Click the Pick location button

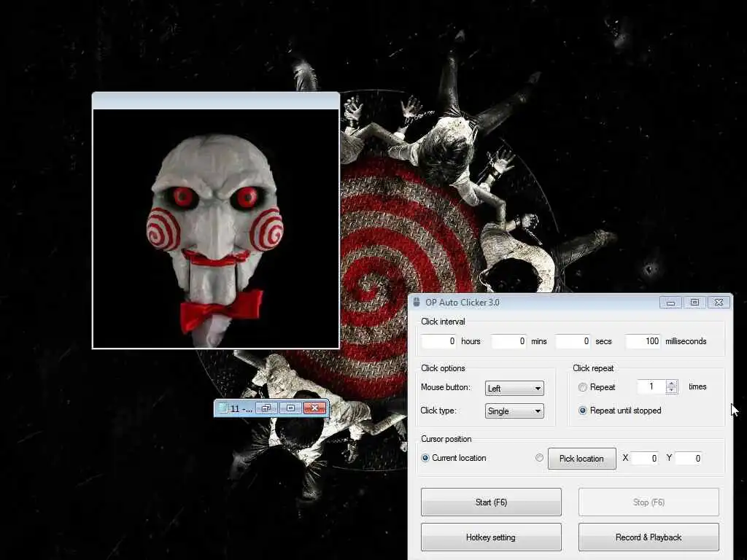point(581,459)
